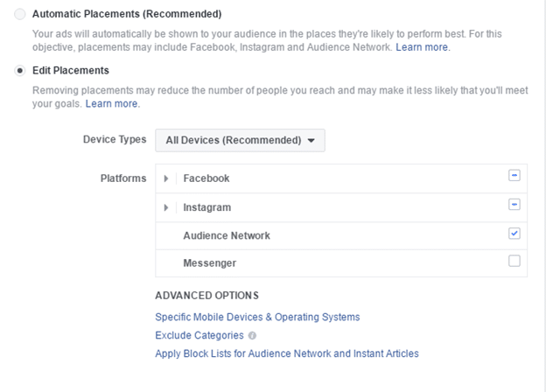The width and height of the screenshot is (546, 392).
Task: Click the Facebook platform row label
Action: (x=206, y=178)
